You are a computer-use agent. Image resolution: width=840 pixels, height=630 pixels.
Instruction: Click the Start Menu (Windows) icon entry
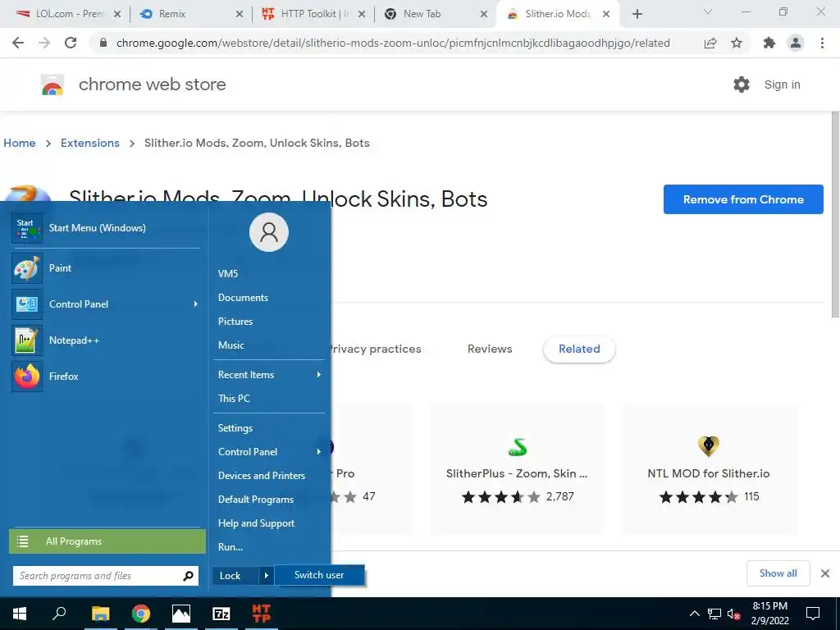click(106, 228)
